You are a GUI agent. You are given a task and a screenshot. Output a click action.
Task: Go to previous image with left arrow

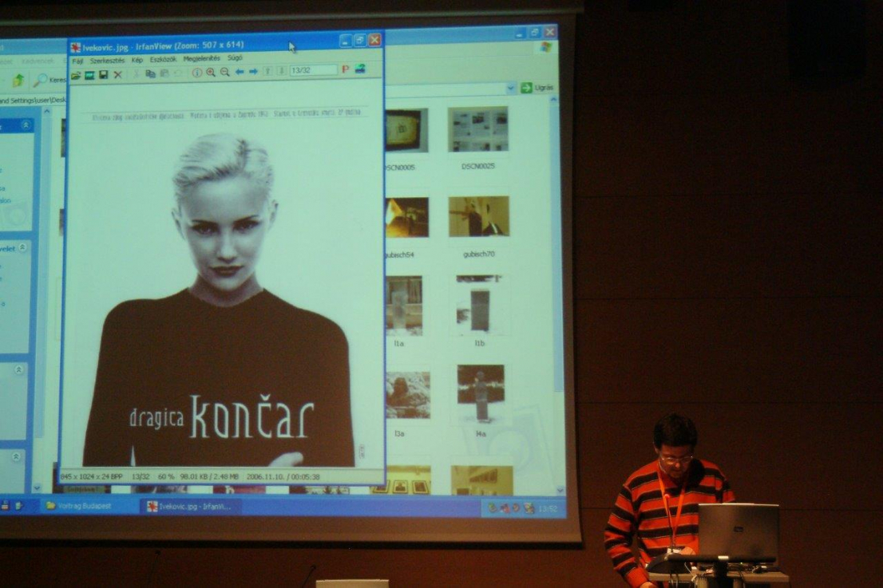point(240,72)
